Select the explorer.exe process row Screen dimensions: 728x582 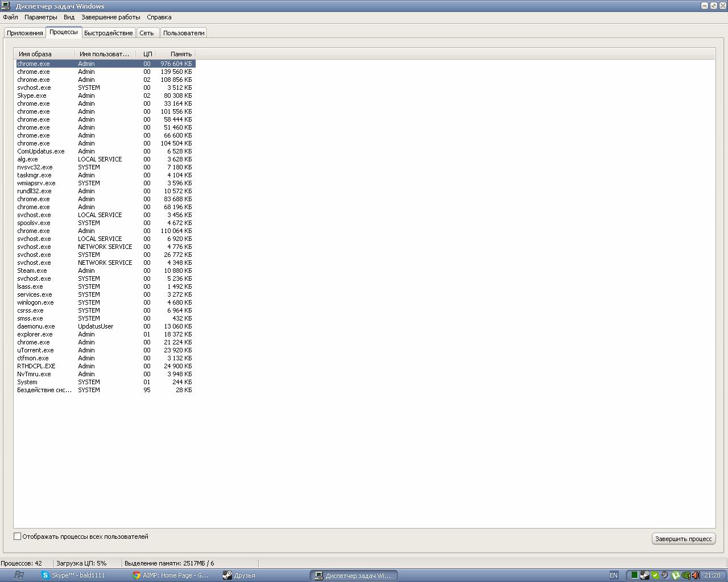click(105, 334)
